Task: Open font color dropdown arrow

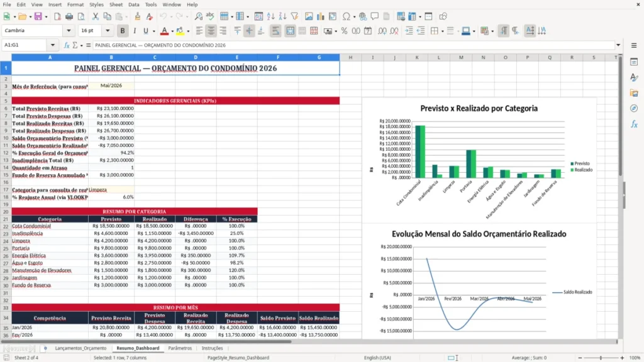Action: [172, 31]
